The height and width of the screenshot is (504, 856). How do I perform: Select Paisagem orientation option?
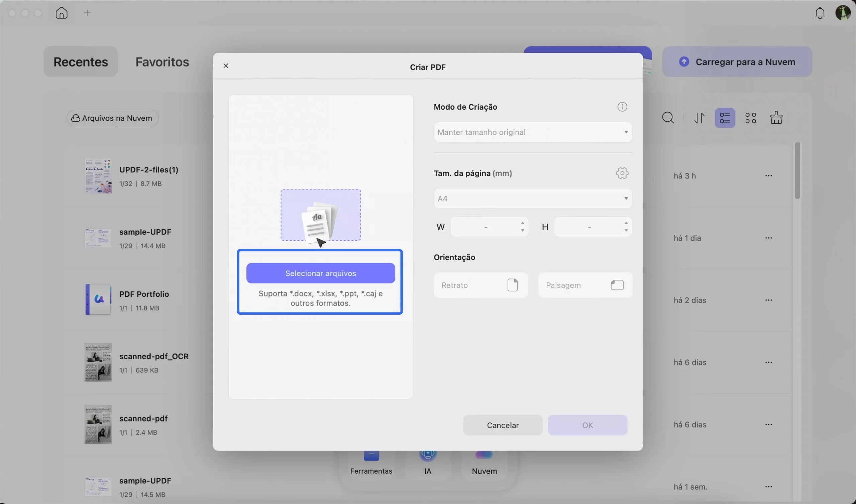point(585,285)
